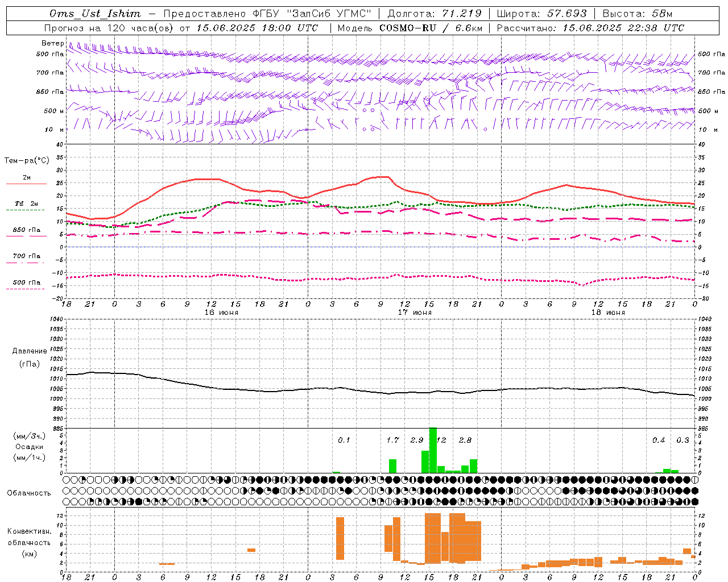Click the 18 июня date label
This screenshot has width=728, height=582.
pyautogui.click(x=608, y=313)
